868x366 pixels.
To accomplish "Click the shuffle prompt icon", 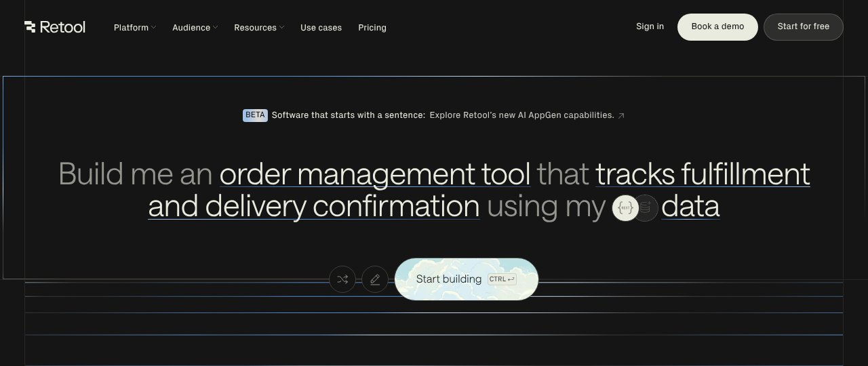I will pos(342,279).
